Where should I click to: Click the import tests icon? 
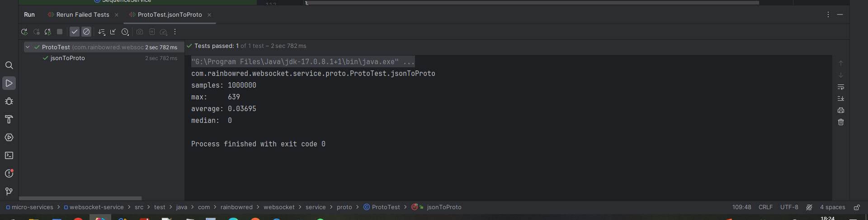[x=152, y=32]
